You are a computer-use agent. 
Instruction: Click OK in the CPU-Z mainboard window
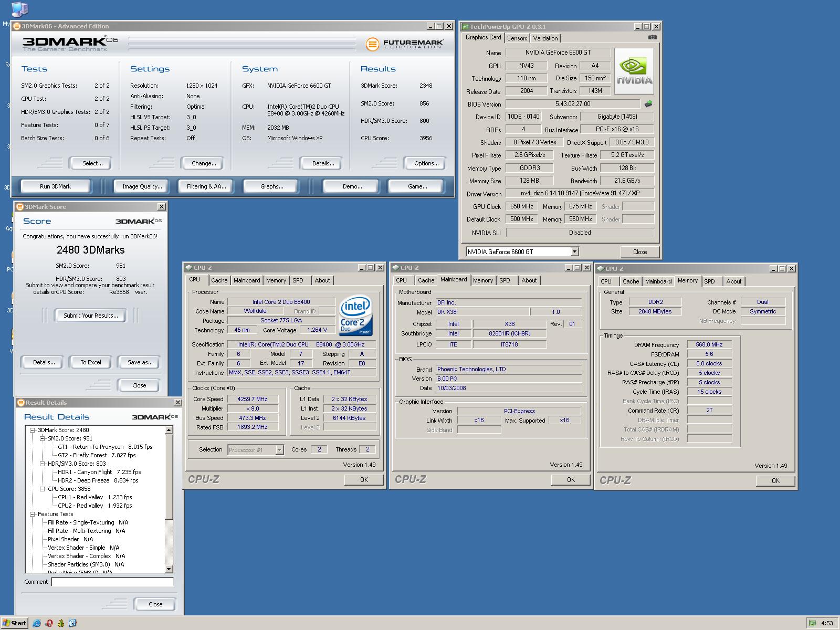(x=571, y=480)
